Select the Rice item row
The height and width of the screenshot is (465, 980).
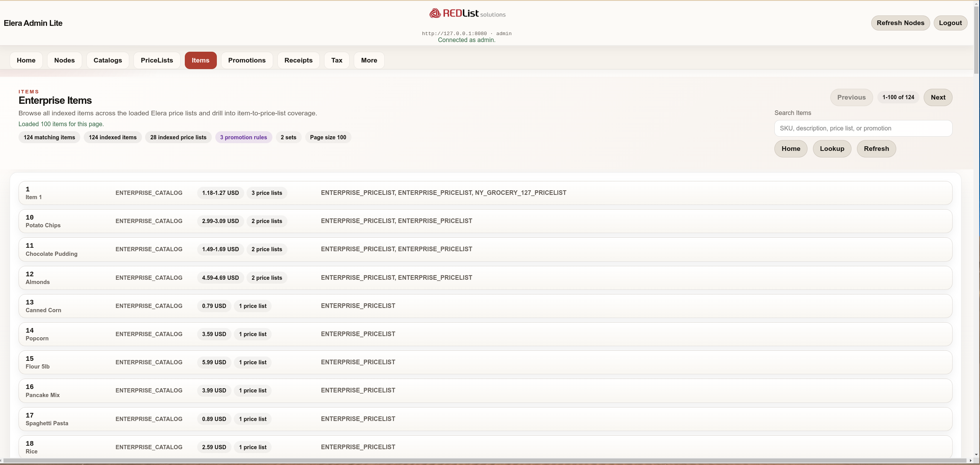[485, 447]
